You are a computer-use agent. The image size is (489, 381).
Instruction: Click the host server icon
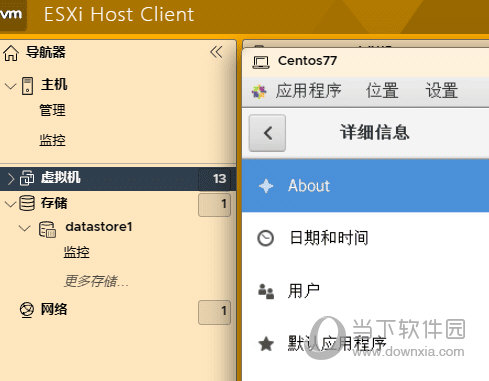click(x=27, y=86)
